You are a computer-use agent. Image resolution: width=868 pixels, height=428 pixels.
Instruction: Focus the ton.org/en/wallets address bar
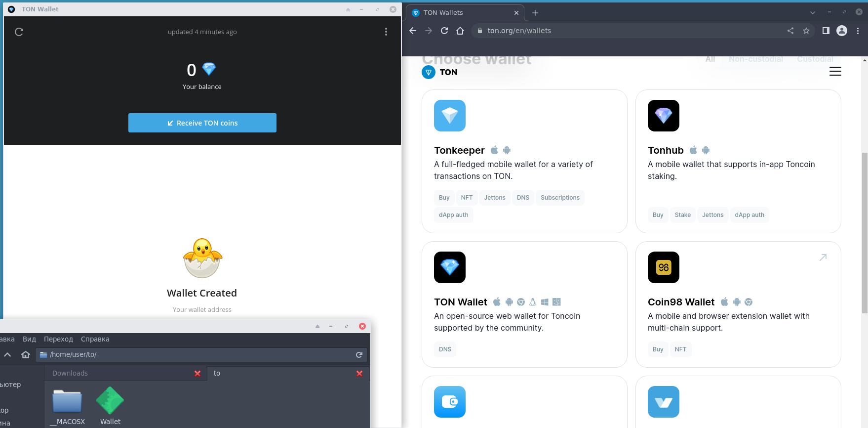click(627, 31)
